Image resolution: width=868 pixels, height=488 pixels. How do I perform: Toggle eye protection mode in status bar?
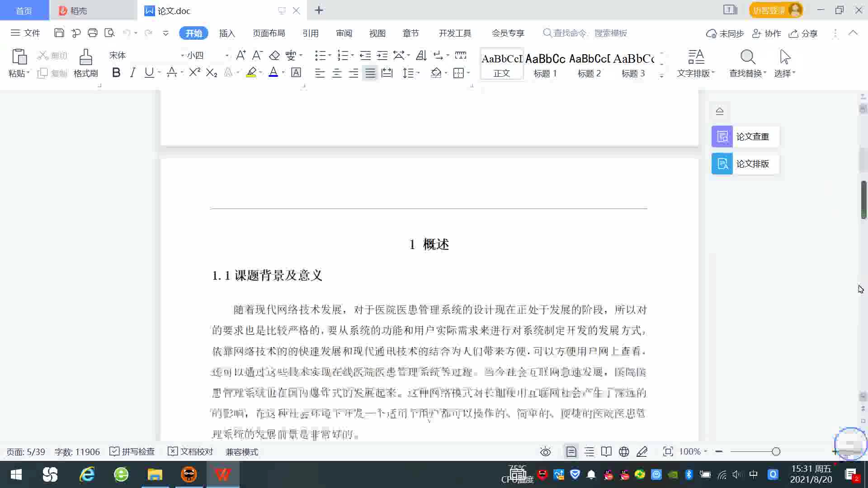(x=545, y=452)
